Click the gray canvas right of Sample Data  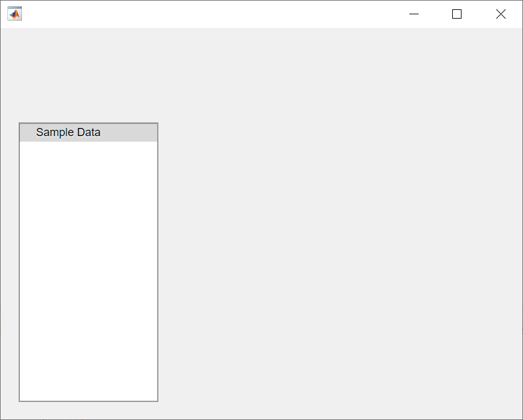(x=280, y=132)
